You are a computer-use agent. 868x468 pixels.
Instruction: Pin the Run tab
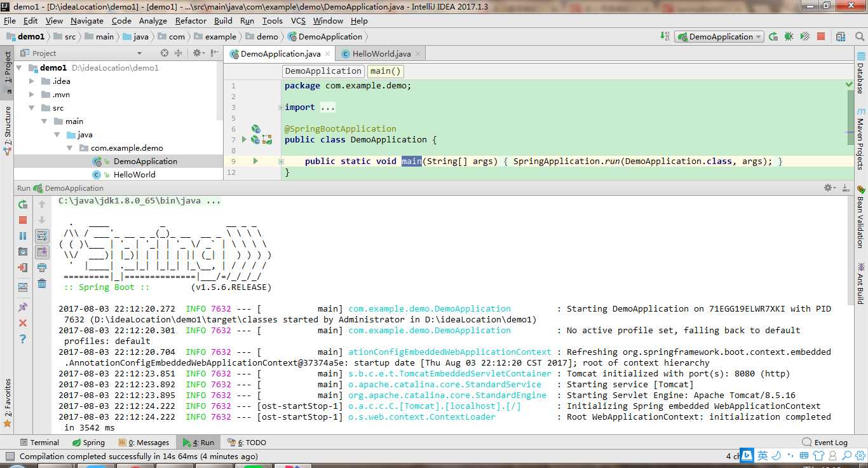click(x=23, y=307)
